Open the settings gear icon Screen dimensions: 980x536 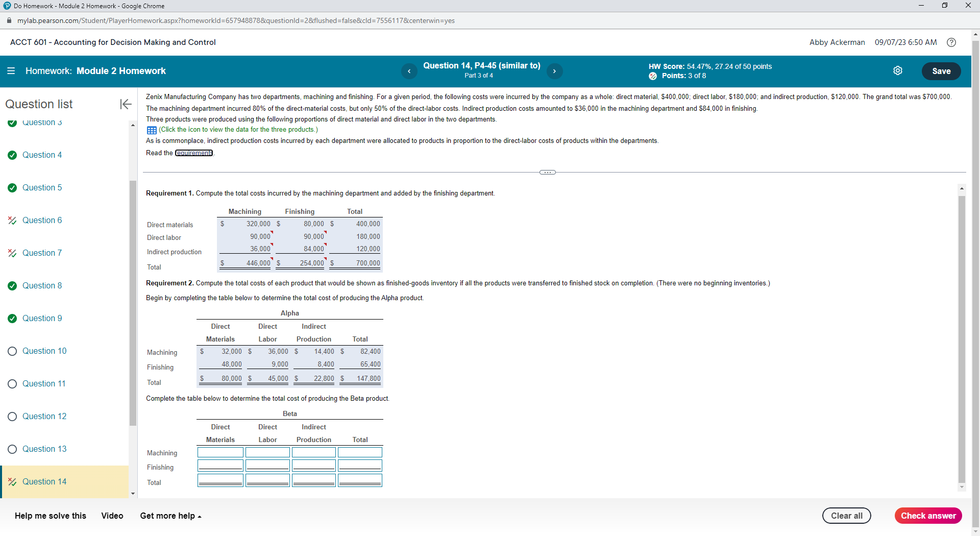tap(898, 71)
